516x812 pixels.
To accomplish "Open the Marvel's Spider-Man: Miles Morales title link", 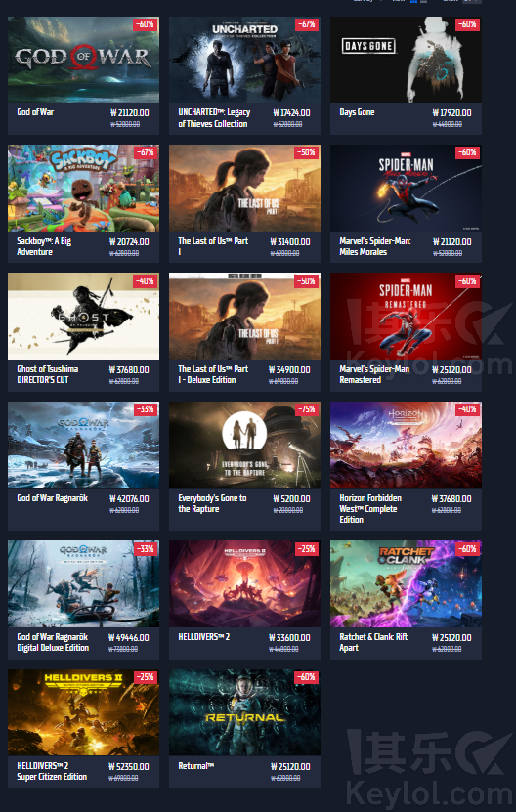I will pos(375,246).
